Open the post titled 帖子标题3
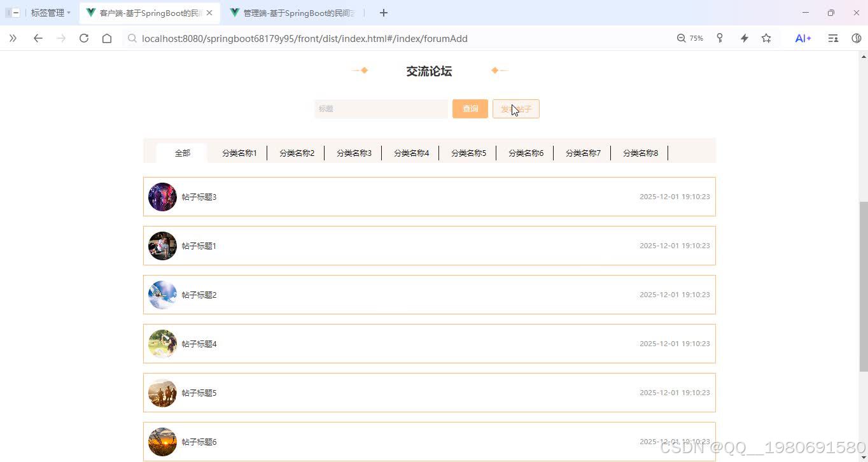 [x=430, y=197]
